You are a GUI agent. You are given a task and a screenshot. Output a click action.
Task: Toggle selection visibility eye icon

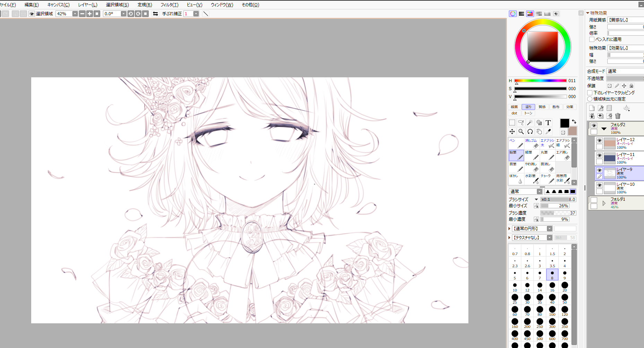(x=32, y=14)
